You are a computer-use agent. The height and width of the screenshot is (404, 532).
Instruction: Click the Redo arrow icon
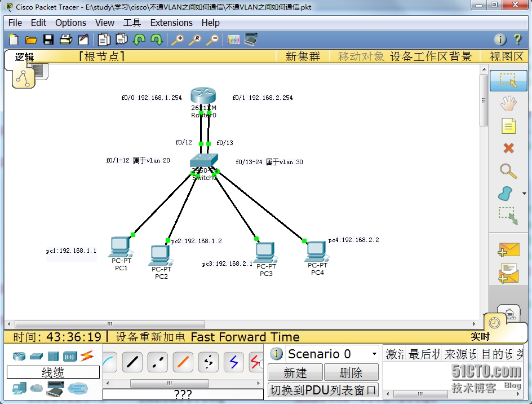157,39
